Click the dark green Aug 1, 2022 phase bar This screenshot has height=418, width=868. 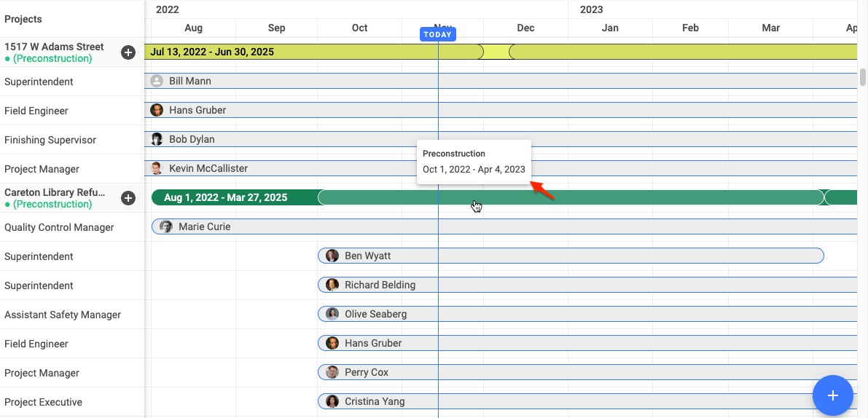236,197
